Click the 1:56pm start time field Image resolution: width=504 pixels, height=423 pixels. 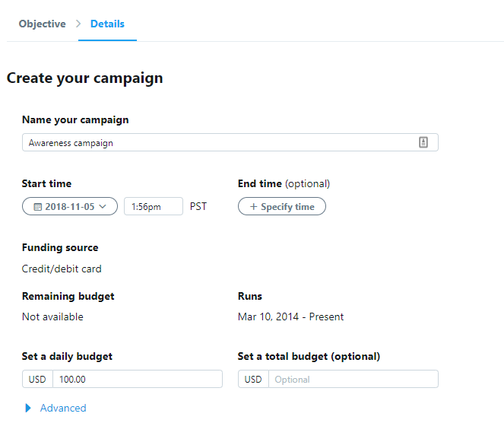click(x=154, y=206)
